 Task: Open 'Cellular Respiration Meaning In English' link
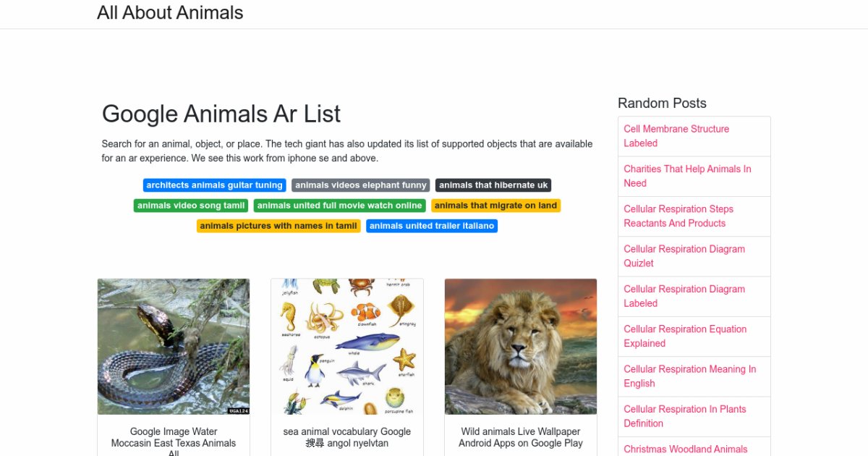point(689,376)
